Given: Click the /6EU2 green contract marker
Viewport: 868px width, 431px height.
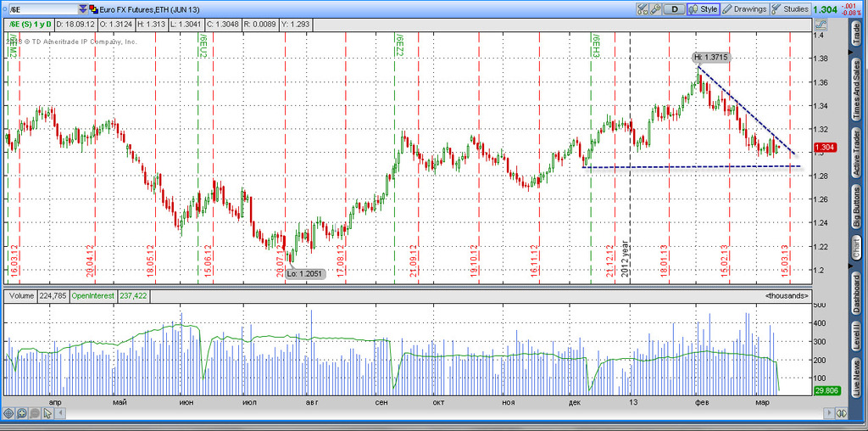Looking at the screenshot, I should (203, 46).
